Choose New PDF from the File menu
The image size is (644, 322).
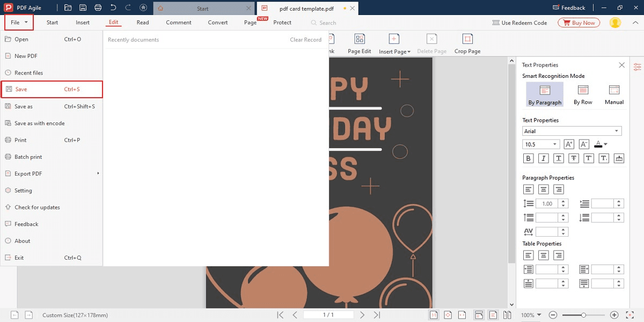[x=52, y=56]
